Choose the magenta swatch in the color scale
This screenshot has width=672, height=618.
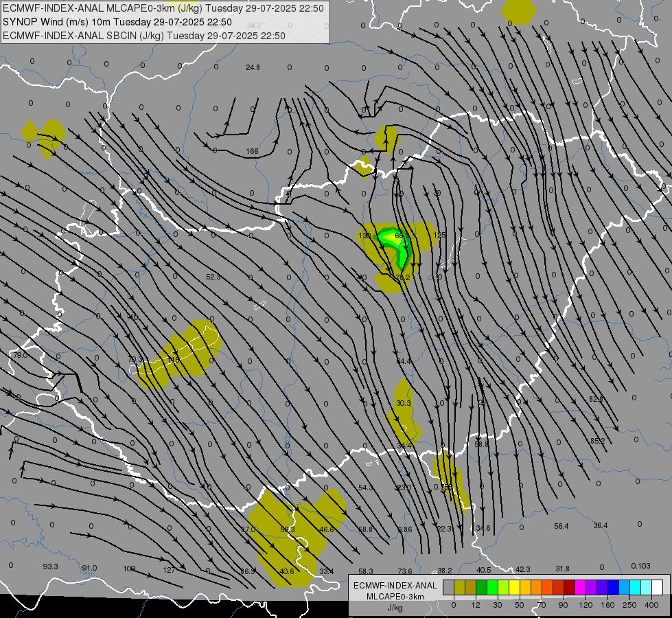coord(580,587)
